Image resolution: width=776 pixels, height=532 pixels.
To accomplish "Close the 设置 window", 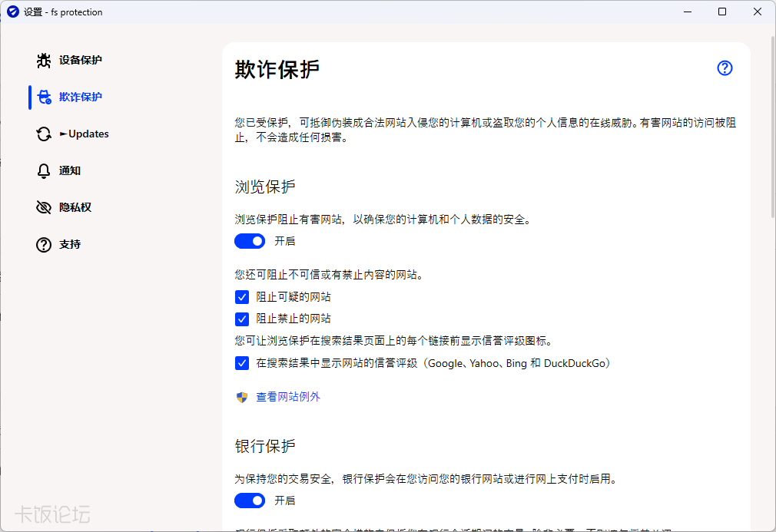I will (x=758, y=12).
